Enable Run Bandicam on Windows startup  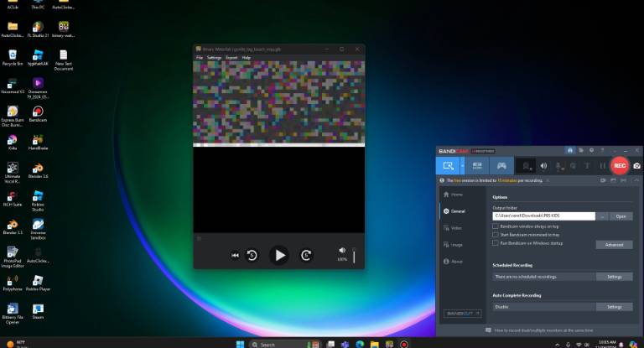pyautogui.click(x=496, y=243)
